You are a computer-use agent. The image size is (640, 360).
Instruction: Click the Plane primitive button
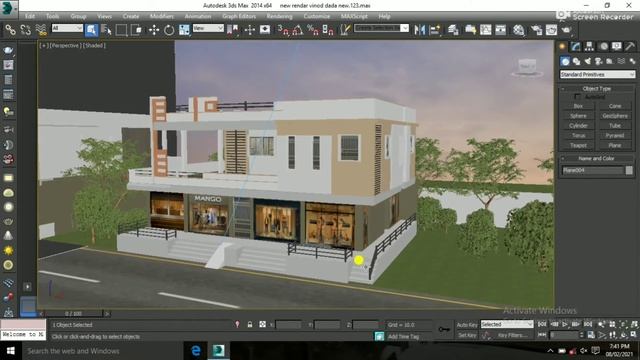pyautogui.click(x=615, y=145)
